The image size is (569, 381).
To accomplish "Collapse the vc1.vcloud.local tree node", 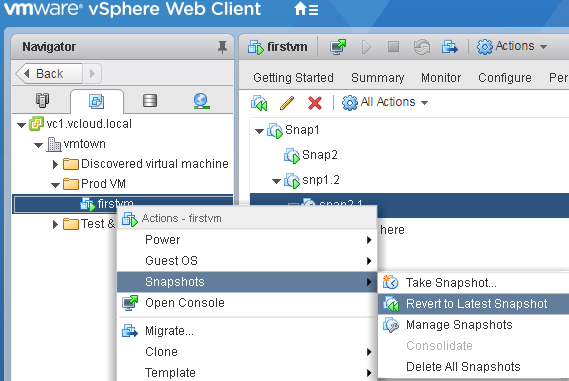I will [21, 125].
